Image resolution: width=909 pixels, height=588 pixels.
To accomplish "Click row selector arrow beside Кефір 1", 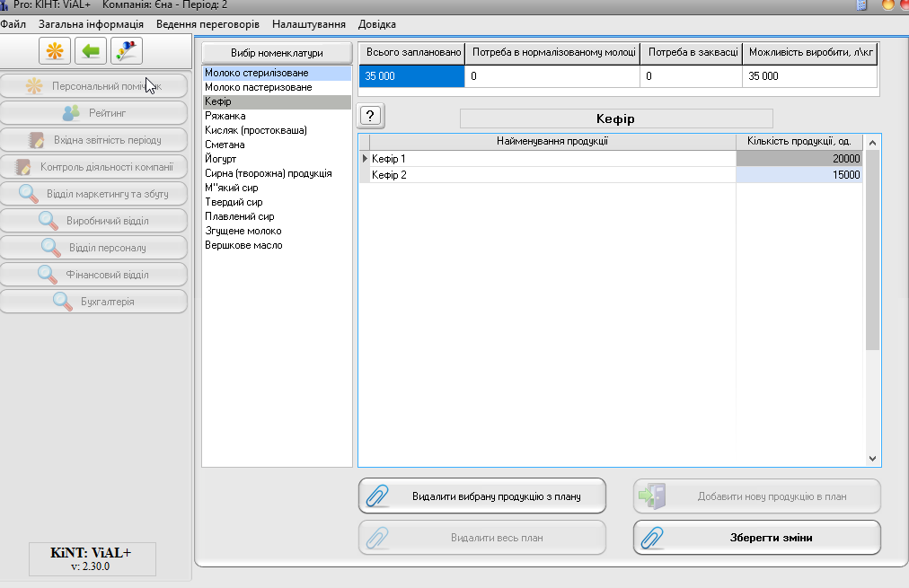I will [x=365, y=159].
